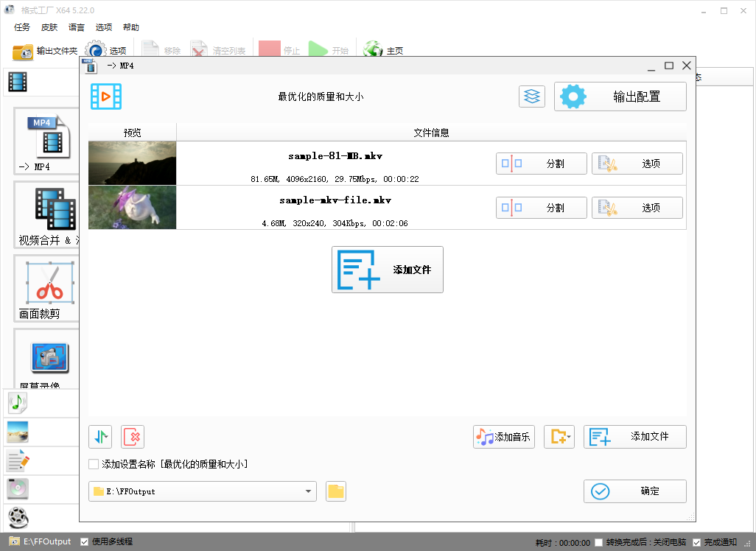Click the sort order icon above the file list
Image resolution: width=756 pixels, height=551 pixels.
100,437
